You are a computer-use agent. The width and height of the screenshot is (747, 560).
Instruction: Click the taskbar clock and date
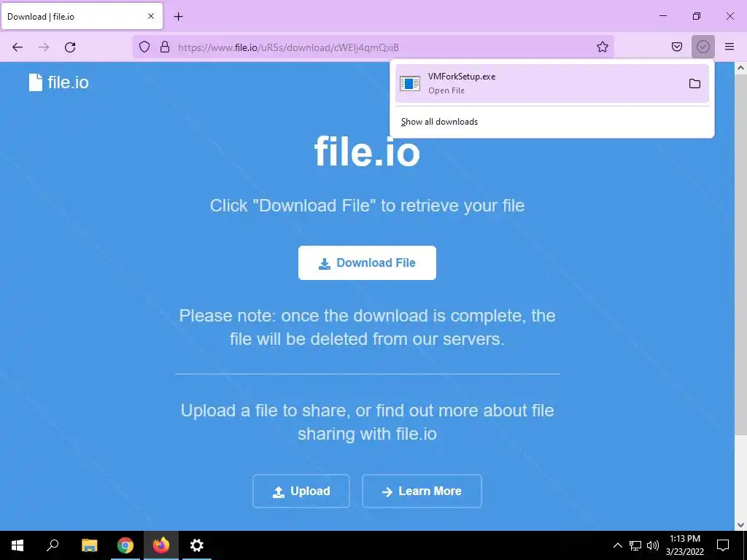(x=685, y=545)
